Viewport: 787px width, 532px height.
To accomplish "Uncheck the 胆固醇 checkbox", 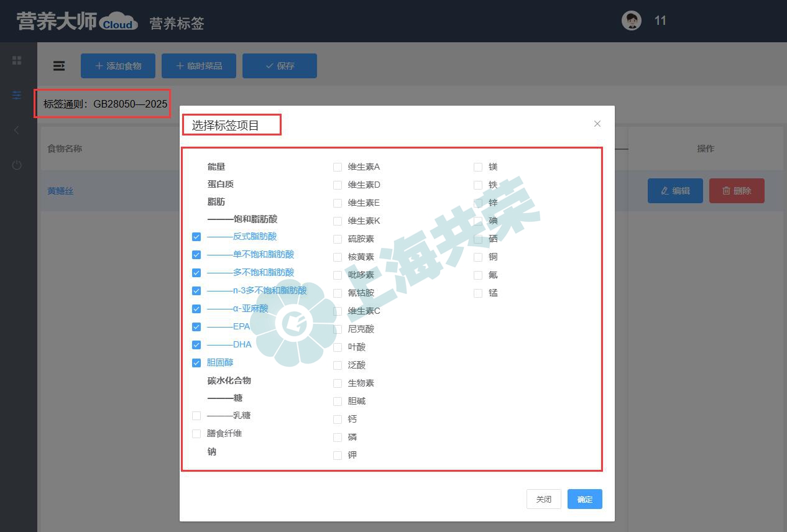I will tap(196, 363).
